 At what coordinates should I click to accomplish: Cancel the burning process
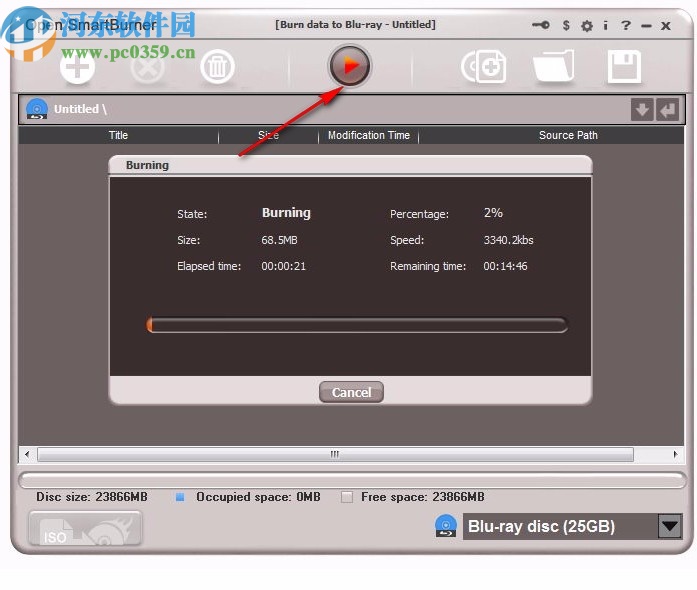351,392
